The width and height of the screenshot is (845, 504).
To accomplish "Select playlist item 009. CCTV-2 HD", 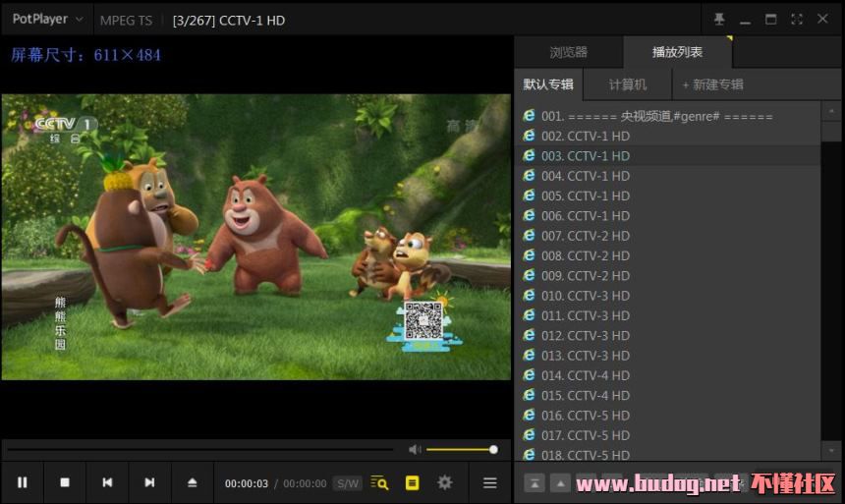I will pos(667,275).
